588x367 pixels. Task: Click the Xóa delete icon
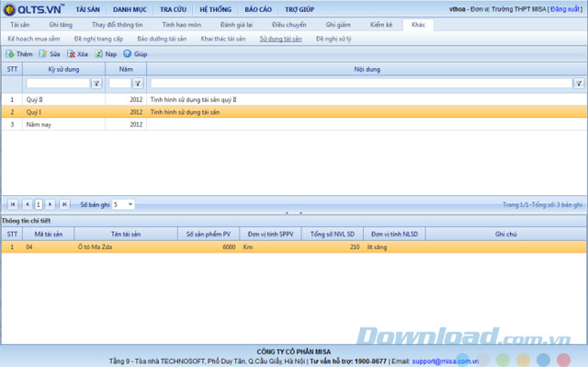[x=71, y=54]
